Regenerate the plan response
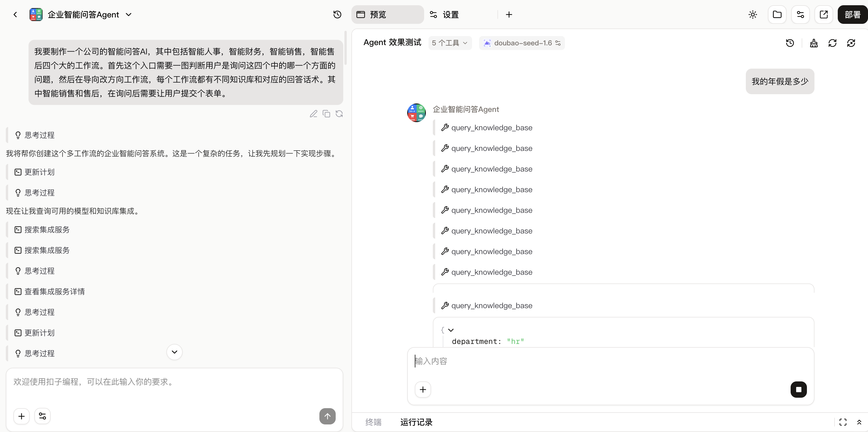 coord(339,114)
